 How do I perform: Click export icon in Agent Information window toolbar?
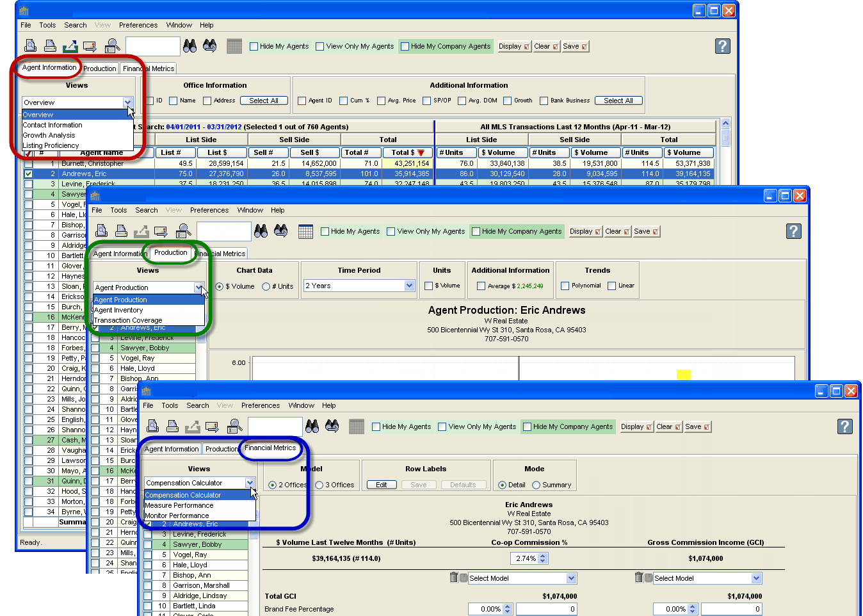coord(70,45)
